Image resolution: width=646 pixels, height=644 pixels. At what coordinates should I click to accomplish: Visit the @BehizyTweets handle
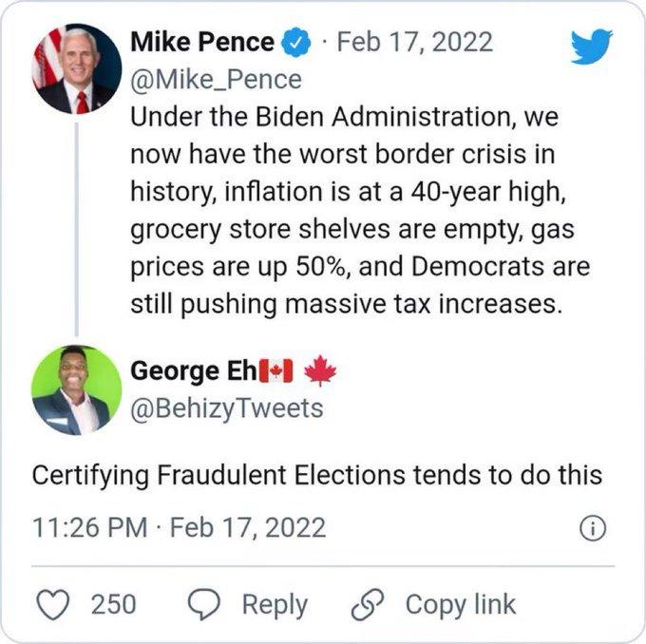pos(226,407)
